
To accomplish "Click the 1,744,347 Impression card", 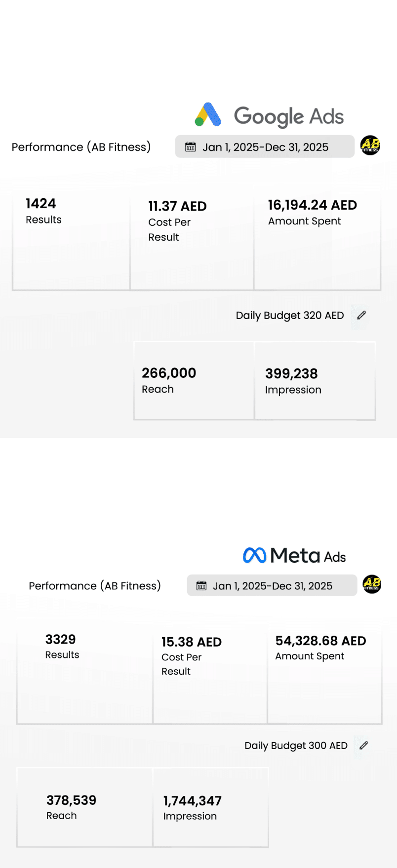I will [x=210, y=807].
